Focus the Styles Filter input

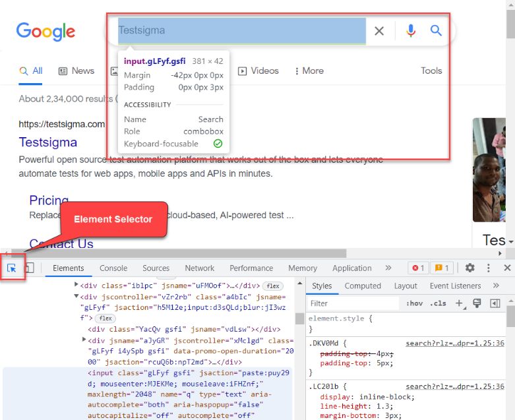[x=353, y=303]
